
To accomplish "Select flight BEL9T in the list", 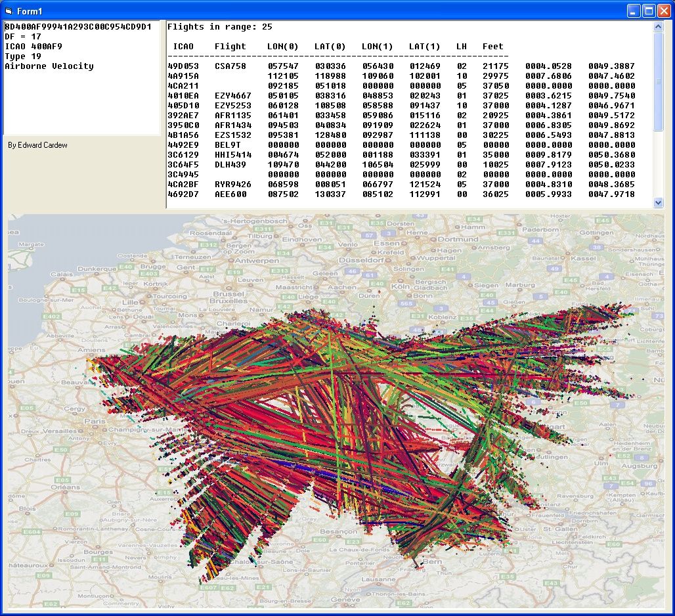I will coord(228,145).
